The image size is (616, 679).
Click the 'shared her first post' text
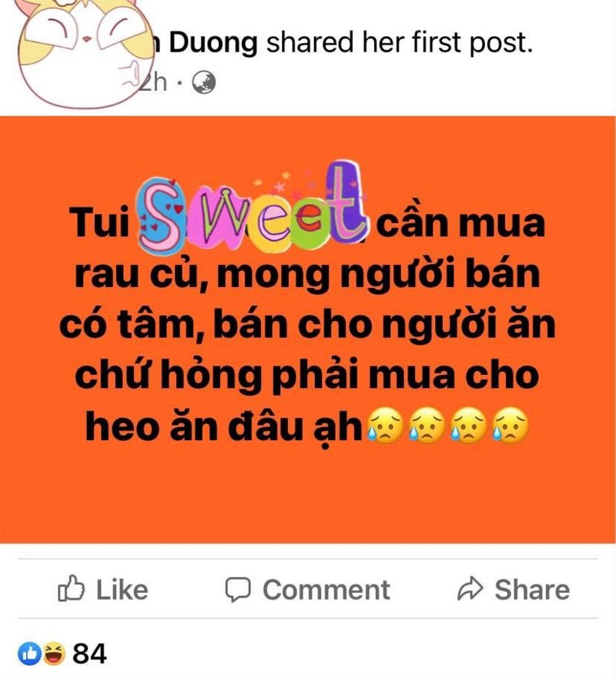(x=399, y=43)
